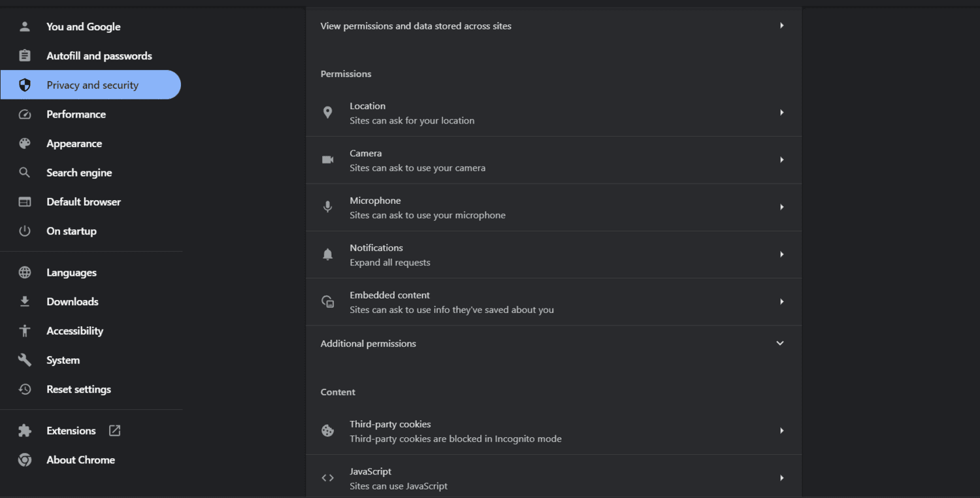Click the Third-party cookies cookie icon
980x498 pixels.
pos(328,431)
